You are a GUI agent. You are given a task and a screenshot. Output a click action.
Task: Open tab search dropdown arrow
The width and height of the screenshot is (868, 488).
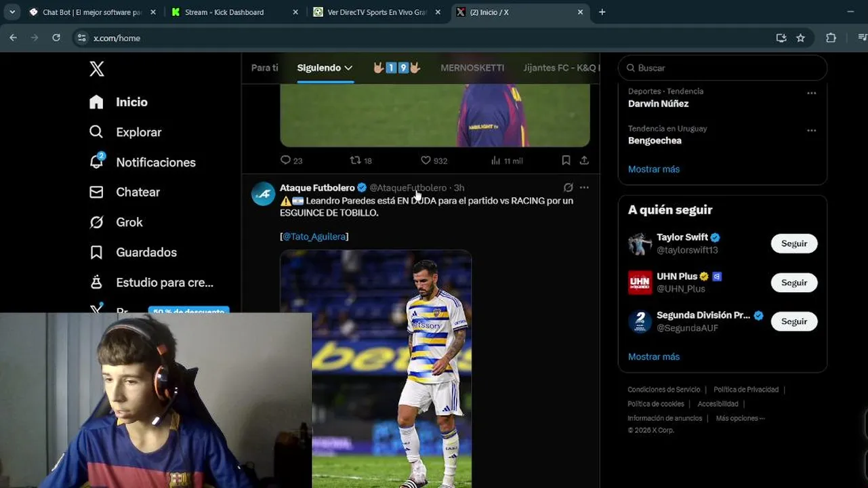tap(12, 12)
